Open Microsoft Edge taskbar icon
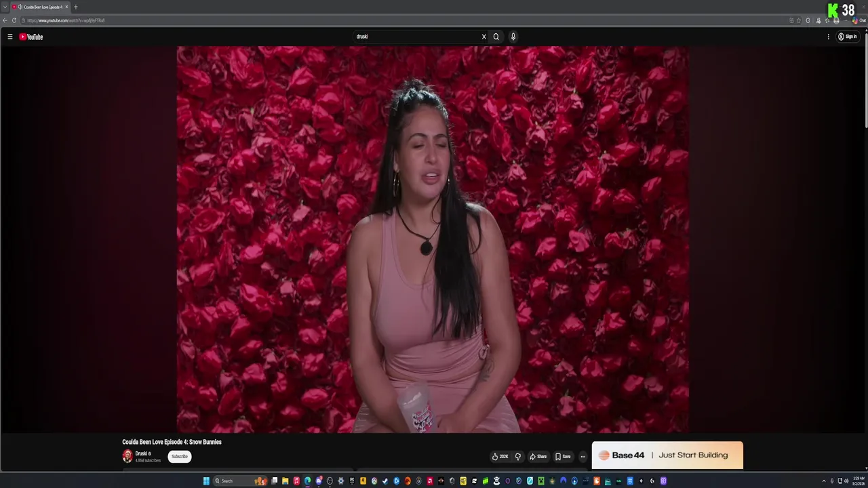Screen dimensions: 868x488 [x=308, y=481]
